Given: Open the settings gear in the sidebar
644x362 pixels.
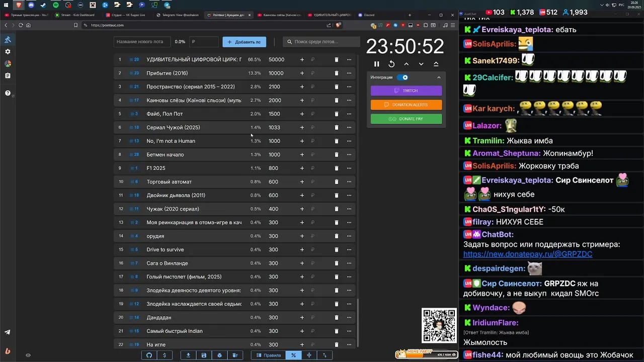Looking at the screenshot, I should point(8,52).
